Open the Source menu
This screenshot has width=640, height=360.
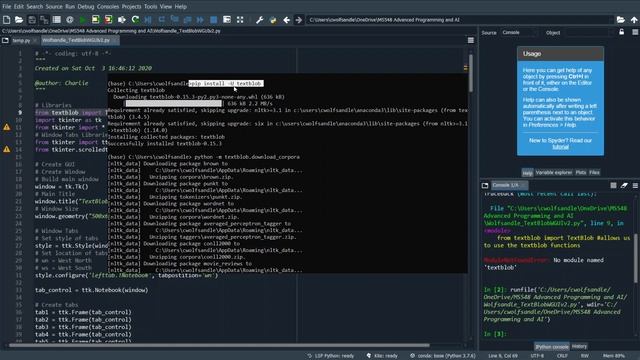(x=54, y=7)
